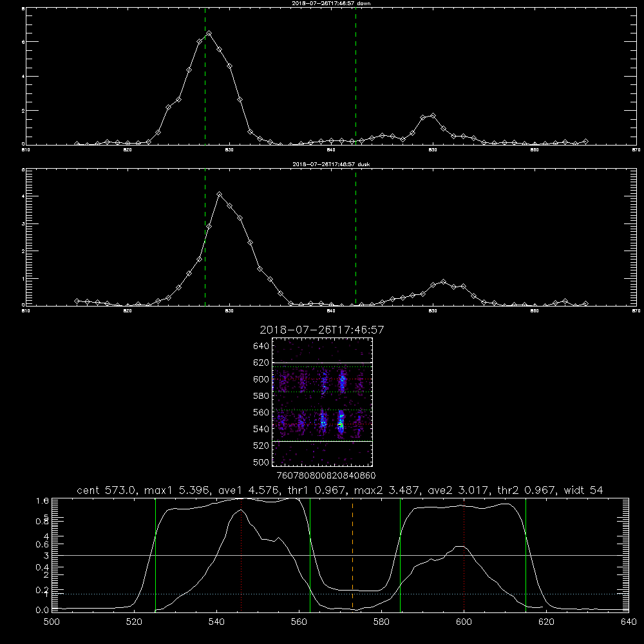This screenshot has width=644, height=644.
Task: Click the x-axis label 560 on bottom plot
Action: point(299,622)
